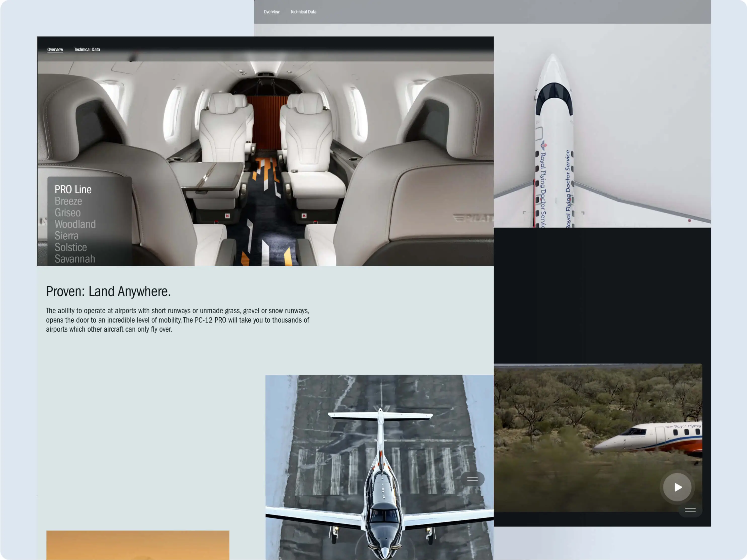Screen dimensions: 747x560
Task: Open Technical Data tab in front interior panel
Action: [x=87, y=49]
